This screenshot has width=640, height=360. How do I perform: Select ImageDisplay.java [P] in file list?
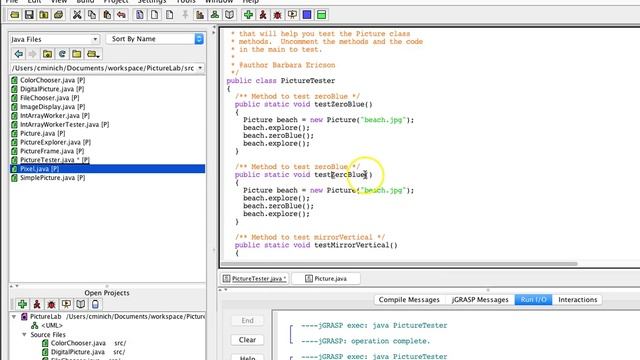(x=107, y=107)
